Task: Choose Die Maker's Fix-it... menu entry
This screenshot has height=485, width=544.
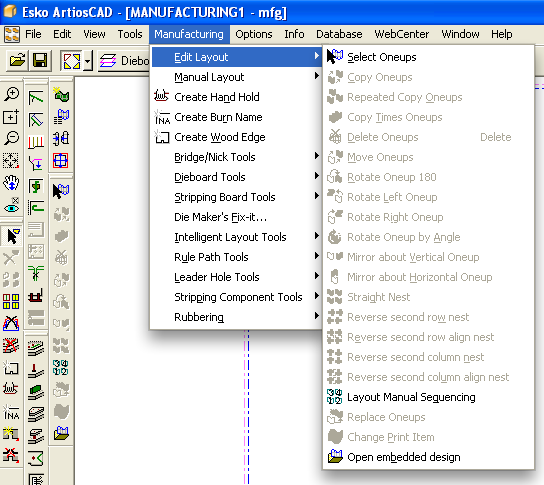Action: [237, 217]
